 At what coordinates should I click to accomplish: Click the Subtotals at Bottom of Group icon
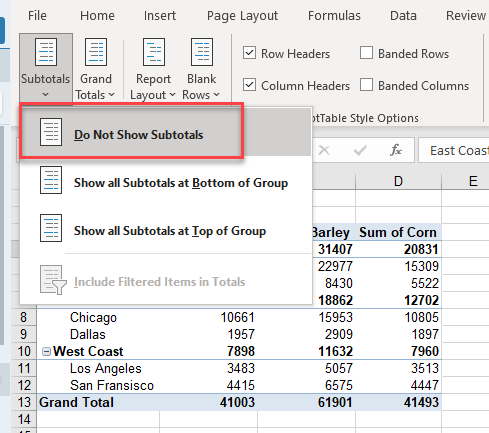(x=51, y=180)
